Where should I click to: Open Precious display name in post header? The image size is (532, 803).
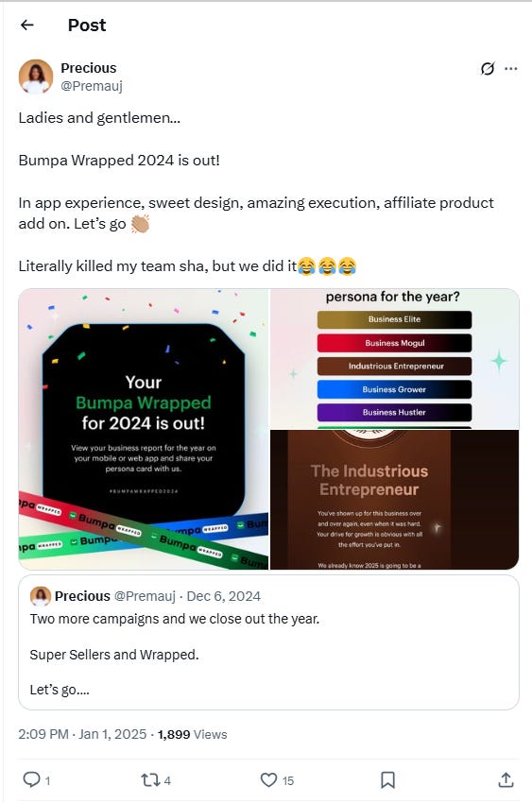(x=89, y=68)
